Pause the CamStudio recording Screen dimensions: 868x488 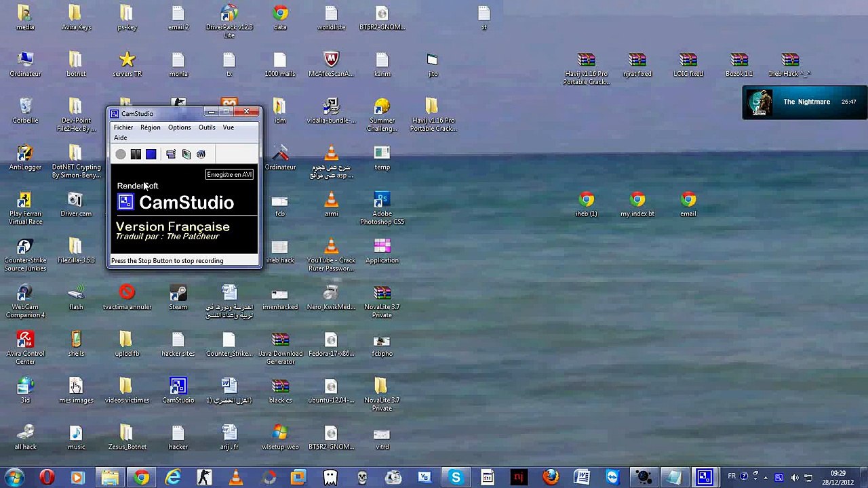[136, 155]
